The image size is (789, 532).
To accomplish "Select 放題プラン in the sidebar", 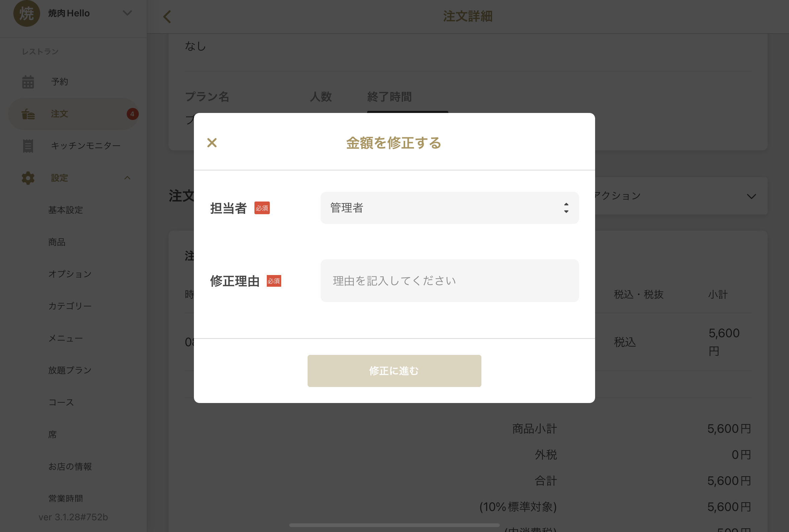I will [70, 370].
